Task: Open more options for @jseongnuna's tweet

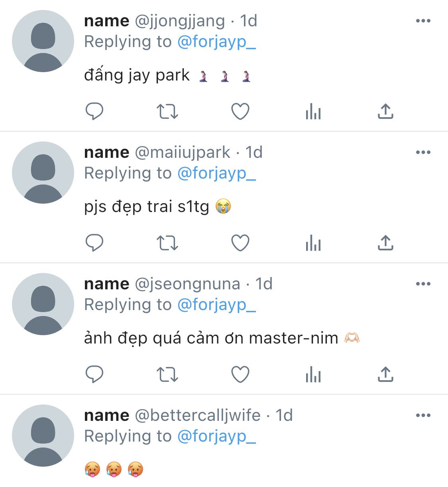Action: pos(423,284)
